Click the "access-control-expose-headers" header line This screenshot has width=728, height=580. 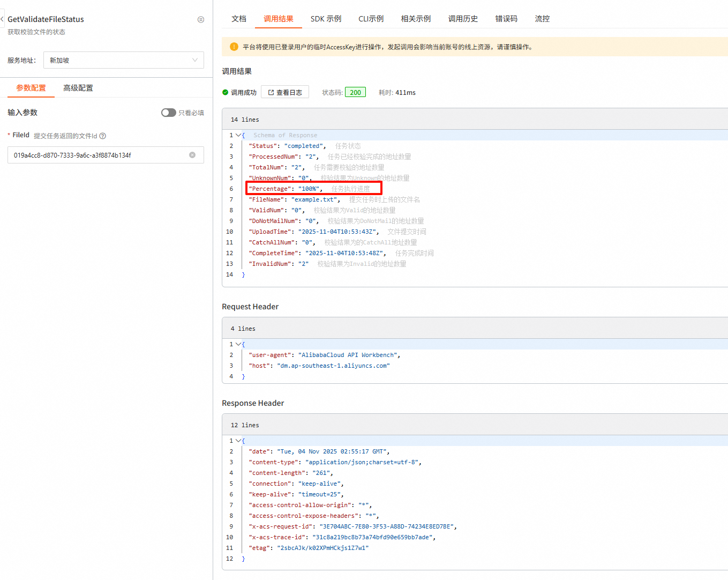pyautogui.click(x=314, y=516)
